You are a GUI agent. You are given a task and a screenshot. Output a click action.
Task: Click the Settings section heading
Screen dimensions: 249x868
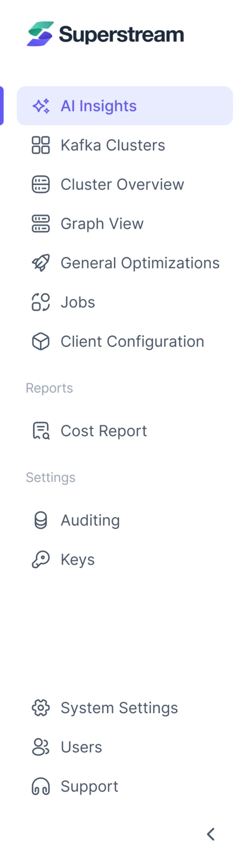51,478
